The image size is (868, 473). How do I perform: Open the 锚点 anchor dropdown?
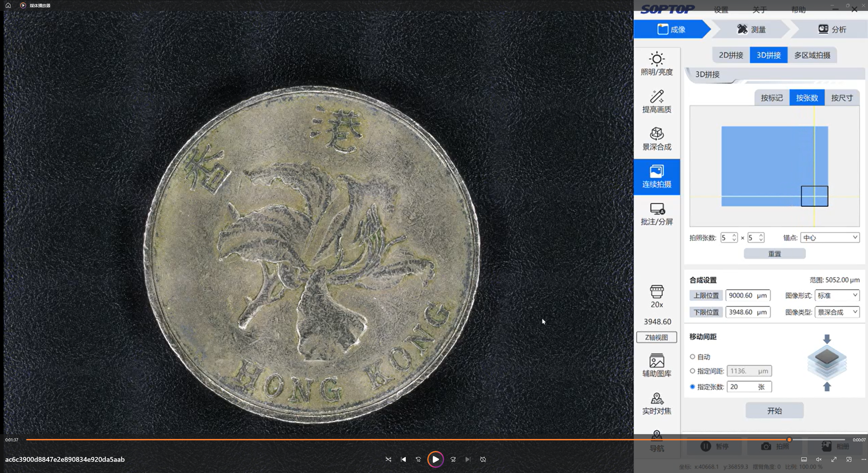[x=830, y=238]
